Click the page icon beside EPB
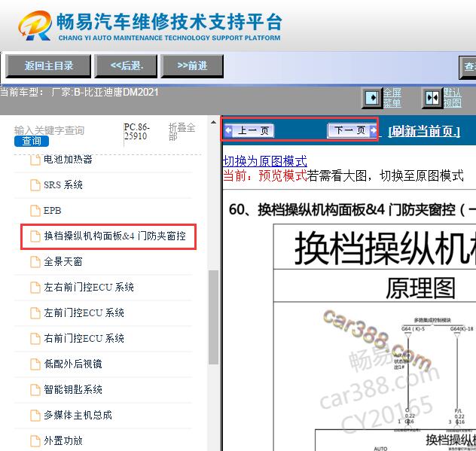This screenshot has width=476, height=451. point(35,210)
